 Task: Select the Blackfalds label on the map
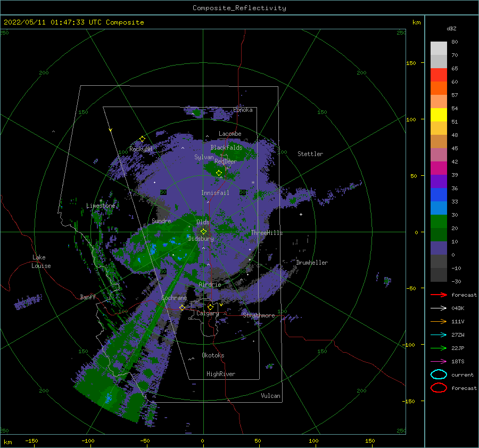pyautogui.click(x=226, y=148)
